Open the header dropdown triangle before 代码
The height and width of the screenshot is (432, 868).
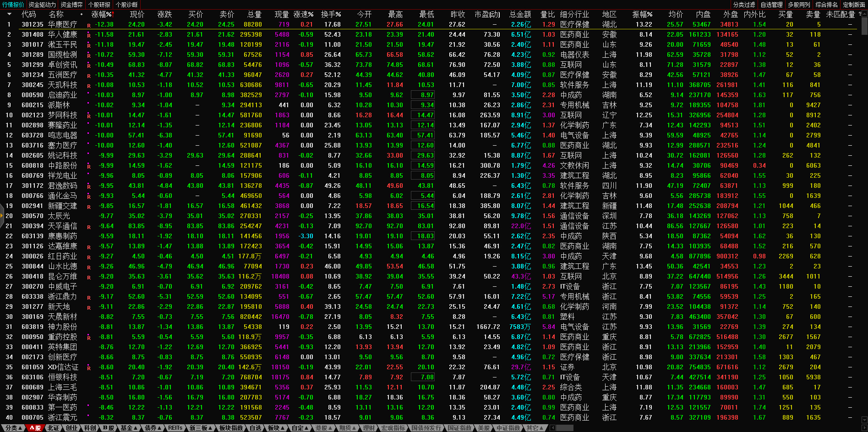(9, 15)
